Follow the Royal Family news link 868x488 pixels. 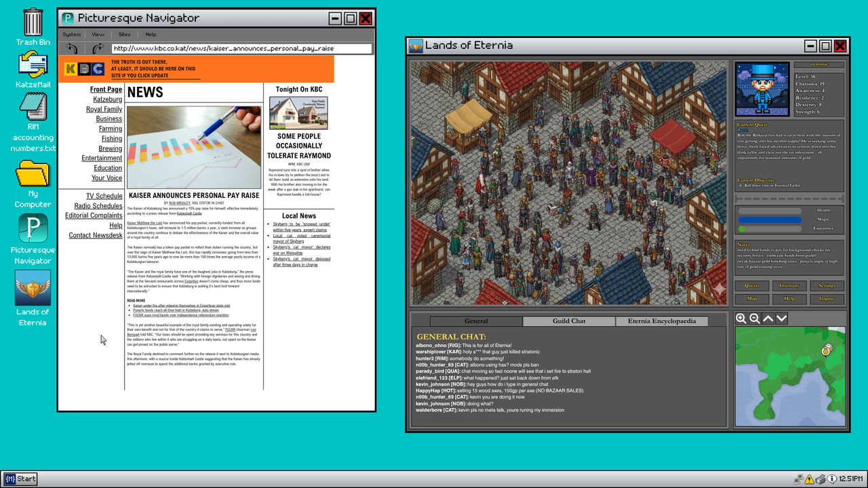[104, 109]
